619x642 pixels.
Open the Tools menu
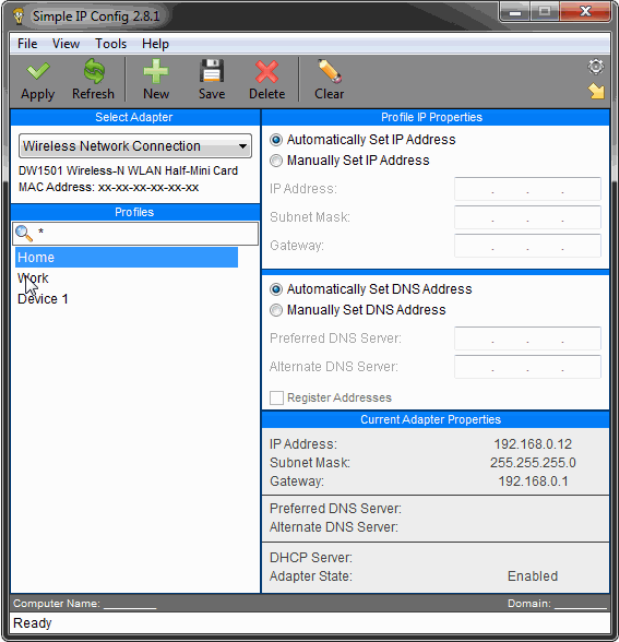(111, 43)
